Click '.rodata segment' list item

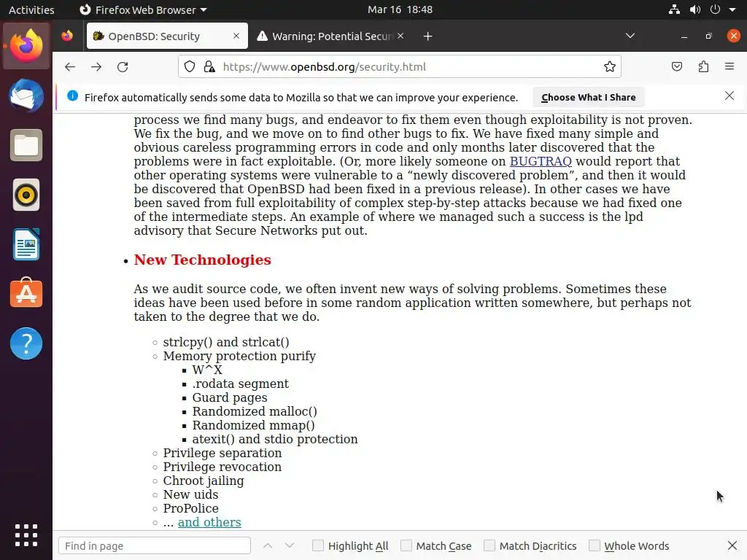pyautogui.click(x=241, y=384)
